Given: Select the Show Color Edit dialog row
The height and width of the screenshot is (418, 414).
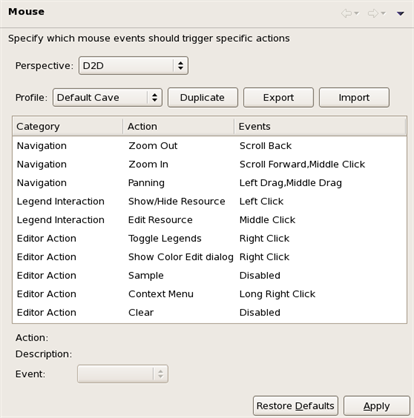Looking at the screenshot, I should tap(209, 257).
